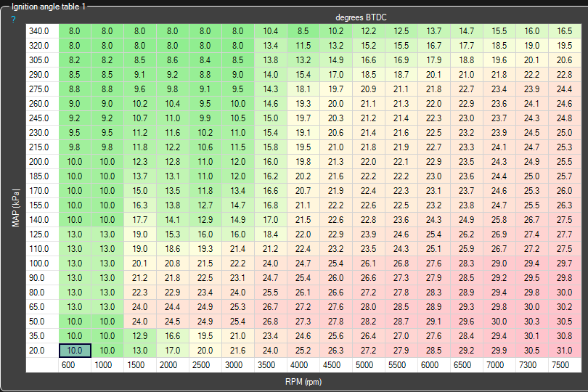Click the 200.0 MAP row header
The image size is (588, 392).
pyautogui.click(x=40, y=161)
